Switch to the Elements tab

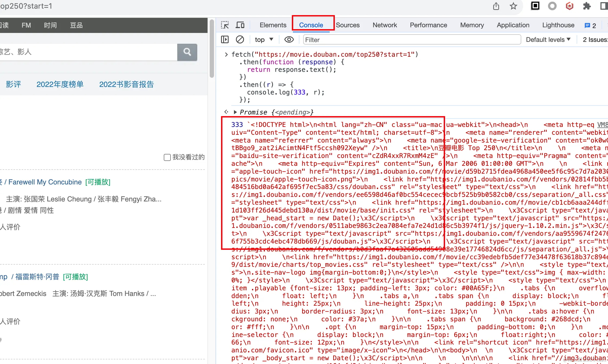[273, 25]
